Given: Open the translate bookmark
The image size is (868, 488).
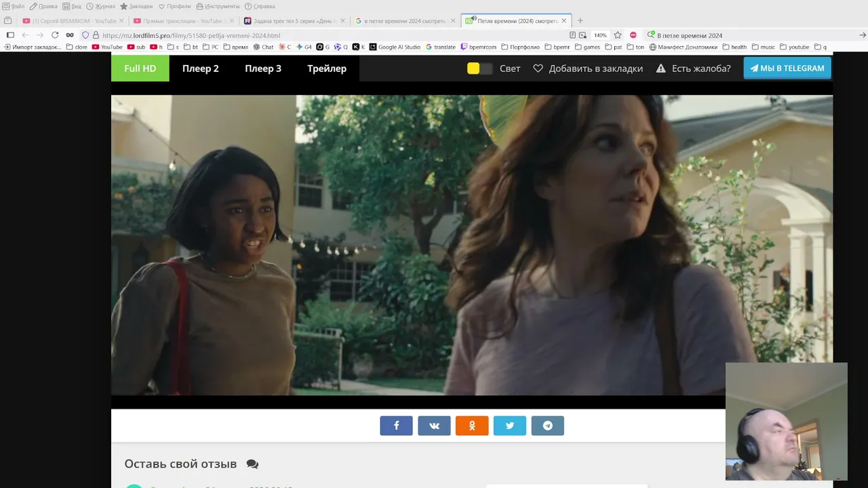Looking at the screenshot, I should pos(441,47).
